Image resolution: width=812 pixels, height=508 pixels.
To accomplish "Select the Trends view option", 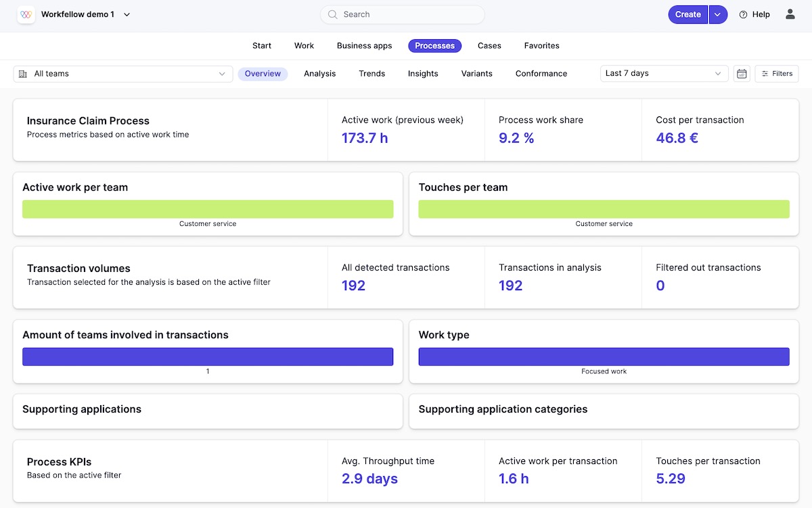I will pos(371,73).
